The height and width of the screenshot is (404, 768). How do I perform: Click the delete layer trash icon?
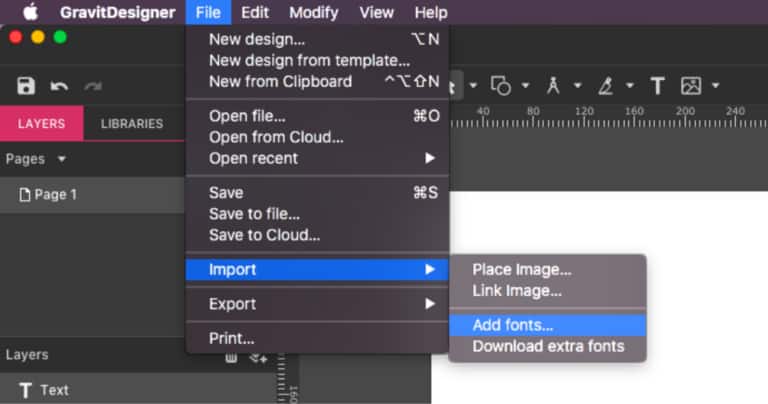(231, 357)
